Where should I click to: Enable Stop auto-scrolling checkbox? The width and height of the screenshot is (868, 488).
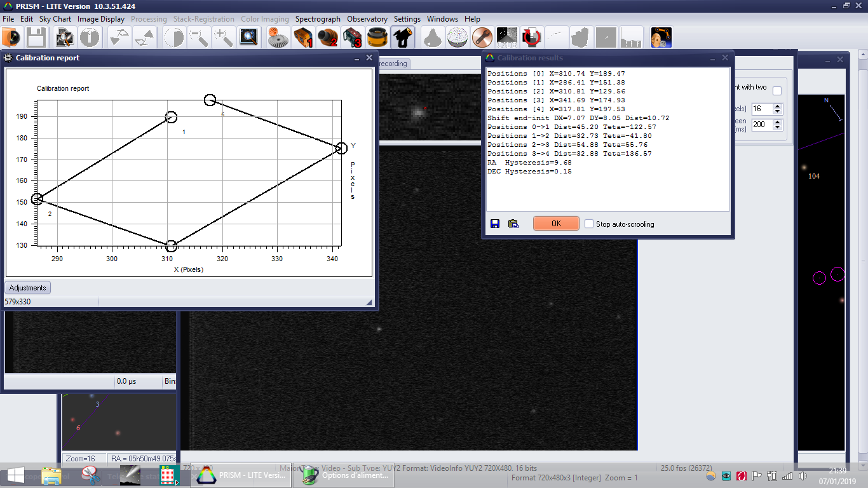pos(589,224)
